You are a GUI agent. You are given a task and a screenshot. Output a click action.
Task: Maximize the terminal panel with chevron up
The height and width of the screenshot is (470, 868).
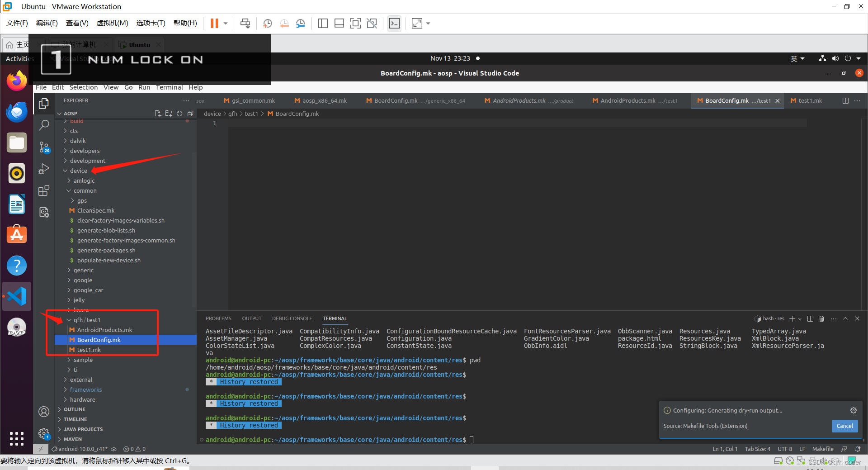(845, 318)
